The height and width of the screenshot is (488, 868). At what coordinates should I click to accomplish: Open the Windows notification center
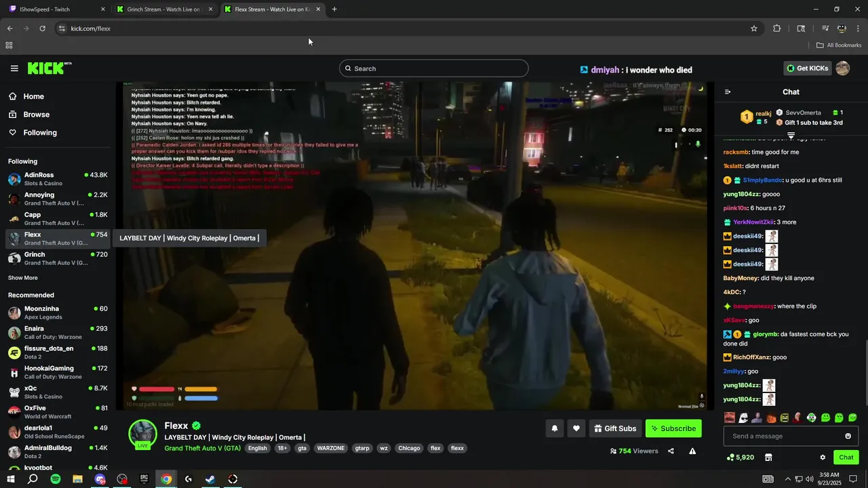pos(853,479)
